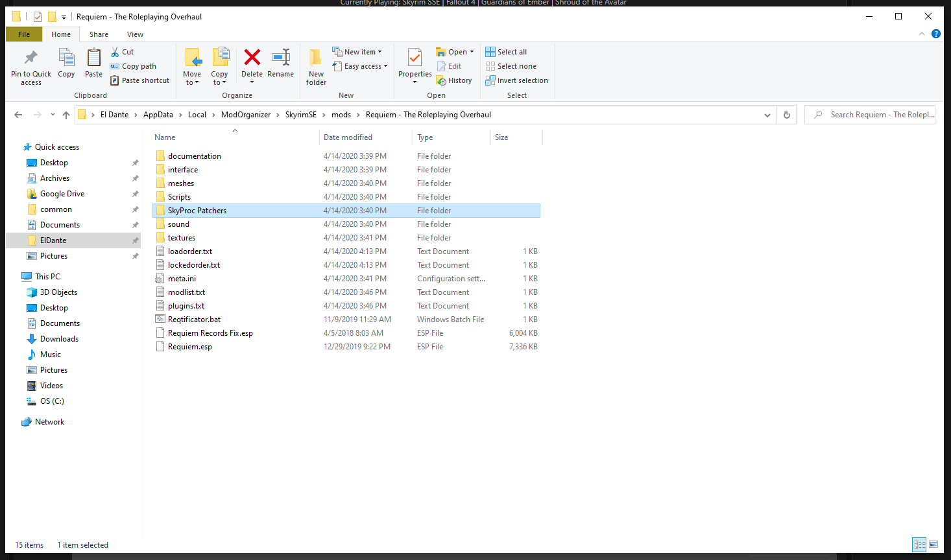Switch to the Share tab
Viewport: 951px width, 560px height.
[x=99, y=34]
